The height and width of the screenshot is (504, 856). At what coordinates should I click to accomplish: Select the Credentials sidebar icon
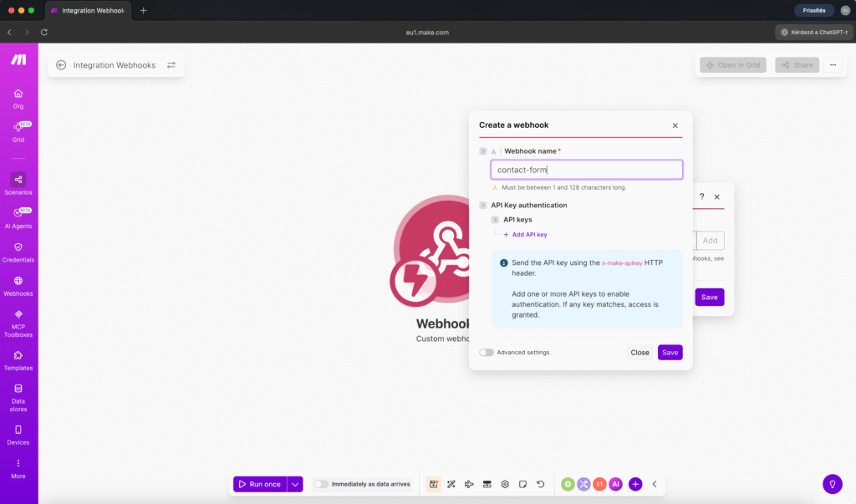coord(18,252)
